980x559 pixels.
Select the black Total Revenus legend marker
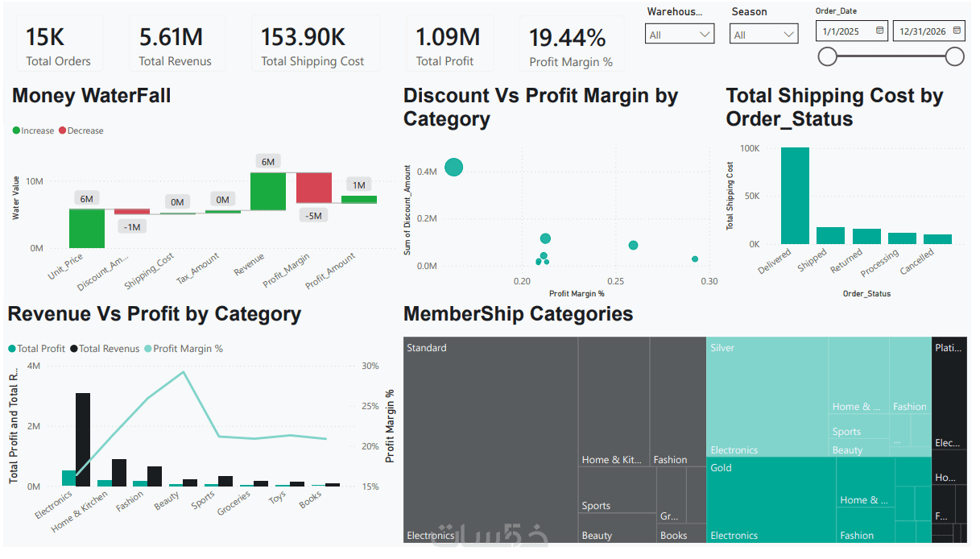point(73,349)
